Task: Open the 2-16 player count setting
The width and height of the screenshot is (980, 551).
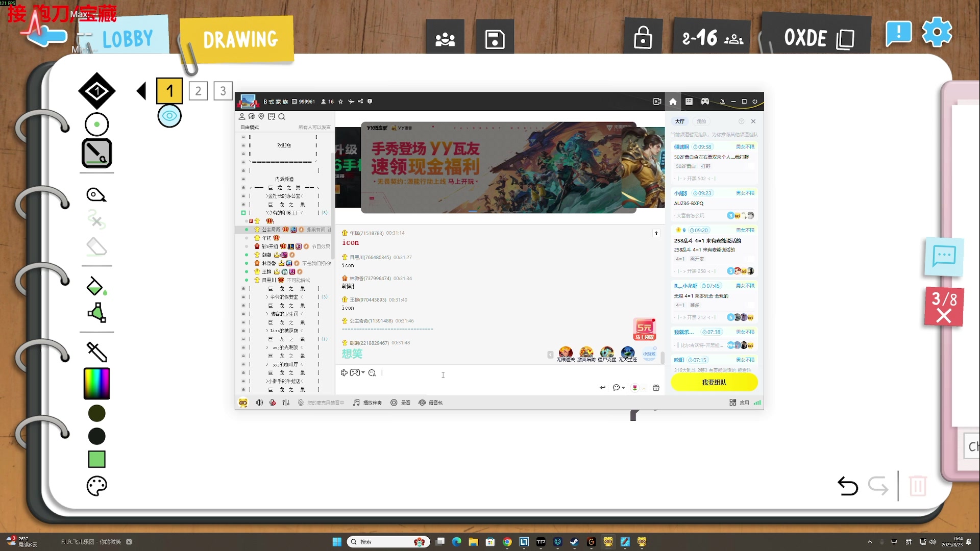Action: [x=713, y=38]
